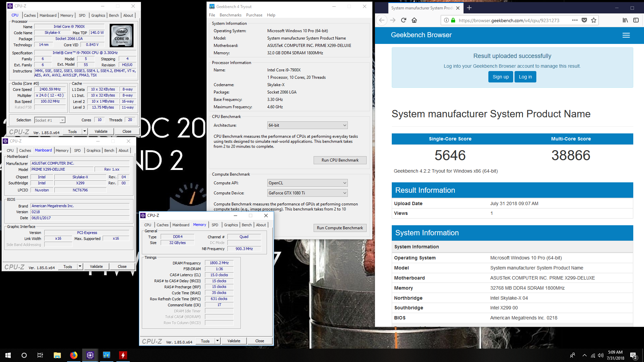Select the Multi-Core Score value 38866

pyautogui.click(x=571, y=155)
